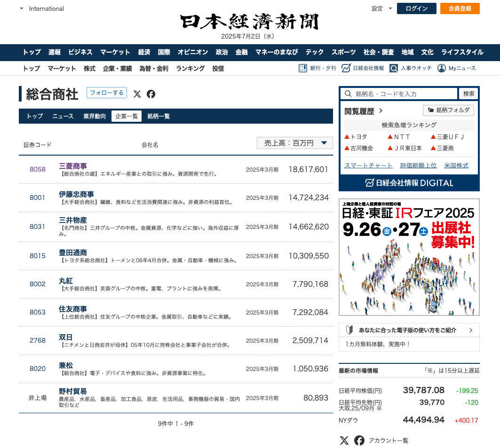Open 速報 in the main navigation bar
The width and height of the screenshot is (500, 448).
click(55, 52)
